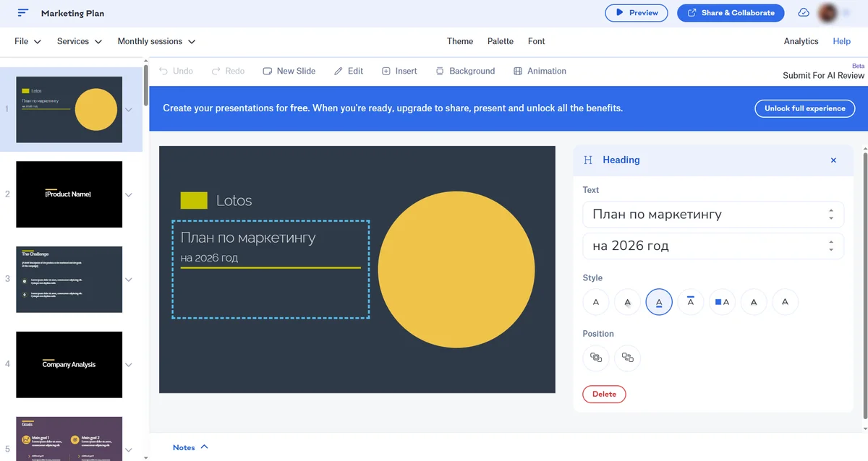The width and height of the screenshot is (868, 461).
Task: Click the first Position layering icon
Action: [596, 358]
